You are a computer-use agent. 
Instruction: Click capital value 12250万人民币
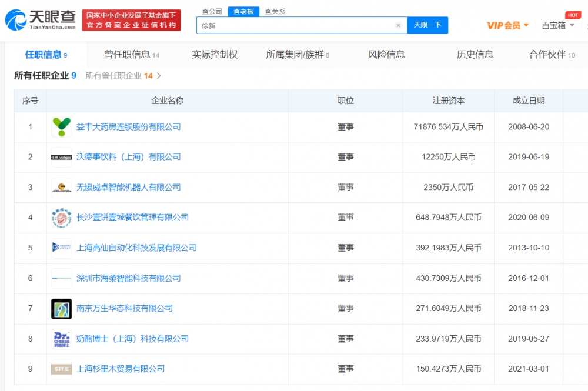(449, 157)
